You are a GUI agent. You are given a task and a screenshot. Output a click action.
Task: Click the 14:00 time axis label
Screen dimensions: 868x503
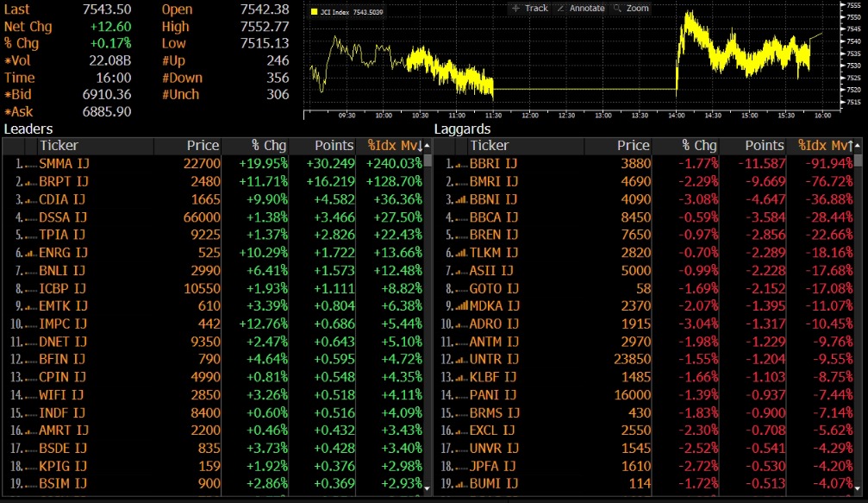point(676,116)
